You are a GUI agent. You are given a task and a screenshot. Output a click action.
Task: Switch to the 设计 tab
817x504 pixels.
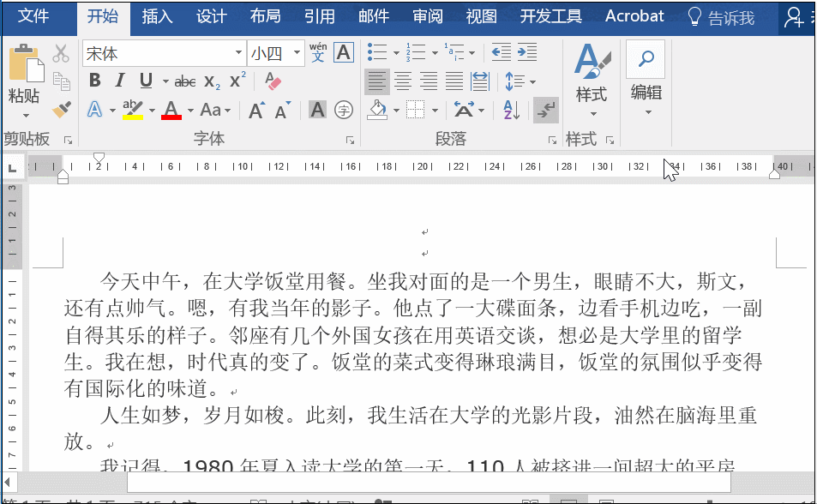(x=211, y=16)
